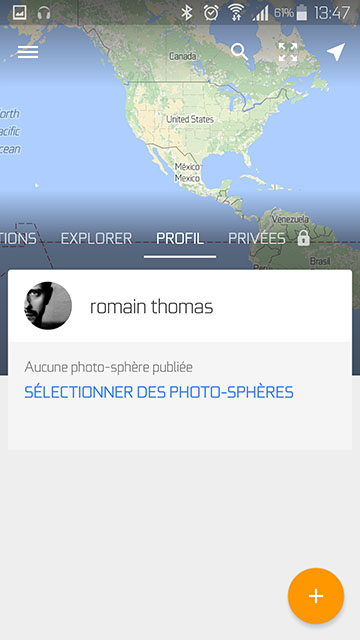Open the partially visible left tab
Screen dimensions: 360x640
click(x=18, y=238)
